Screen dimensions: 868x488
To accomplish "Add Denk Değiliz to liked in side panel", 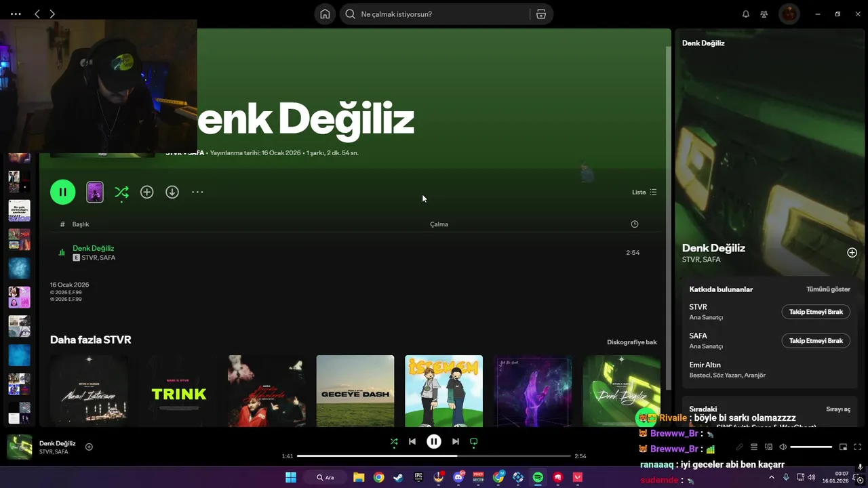I will pos(852,253).
